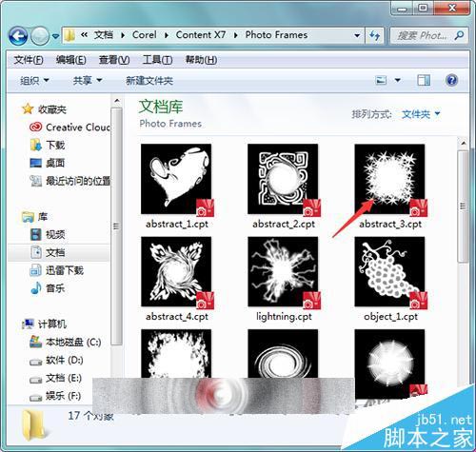The image size is (476, 452).
Task: Open the recent pages dropdown arrow
Action: [55, 36]
